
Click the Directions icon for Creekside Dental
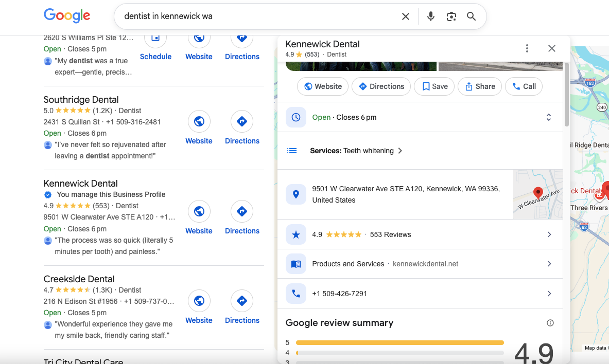click(x=242, y=301)
